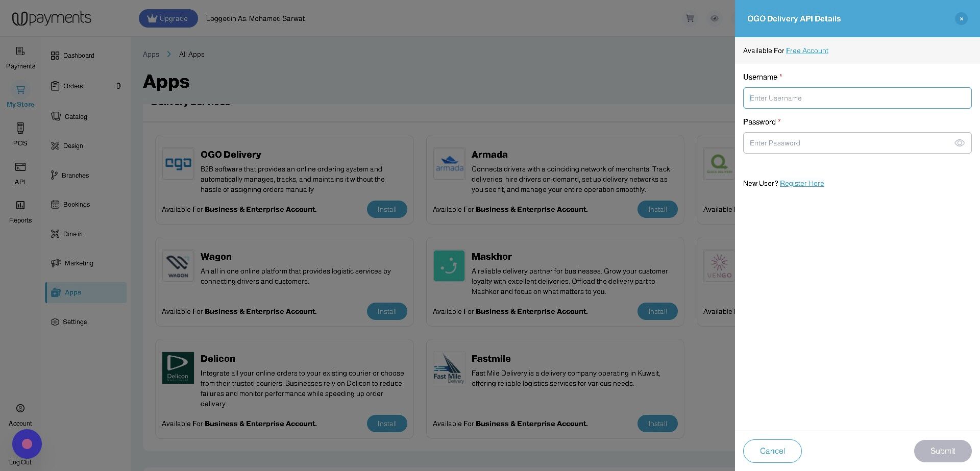This screenshot has width=980, height=471.
Task: Open the Payments section icon
Action: point(20,51)
